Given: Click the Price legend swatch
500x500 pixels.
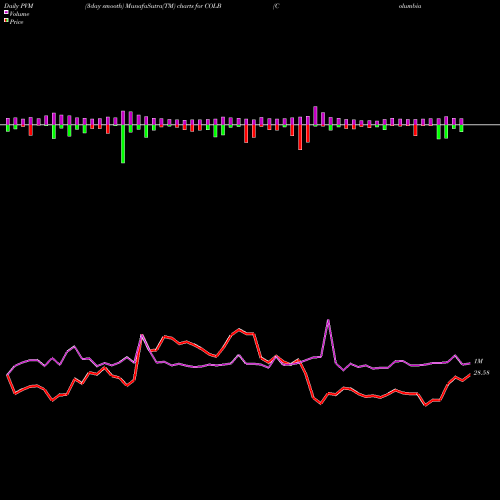Looking at the screenshot, I should coord(6,21).
